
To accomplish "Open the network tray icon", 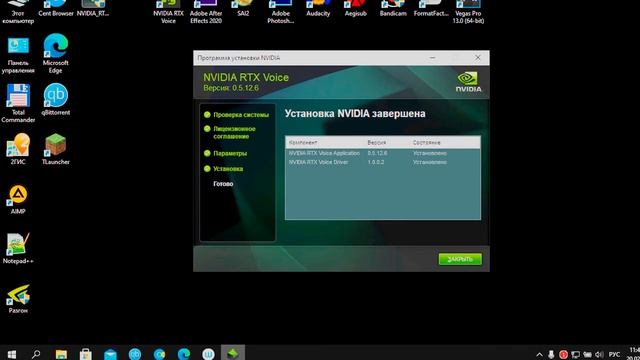I will tap(576, 355).
